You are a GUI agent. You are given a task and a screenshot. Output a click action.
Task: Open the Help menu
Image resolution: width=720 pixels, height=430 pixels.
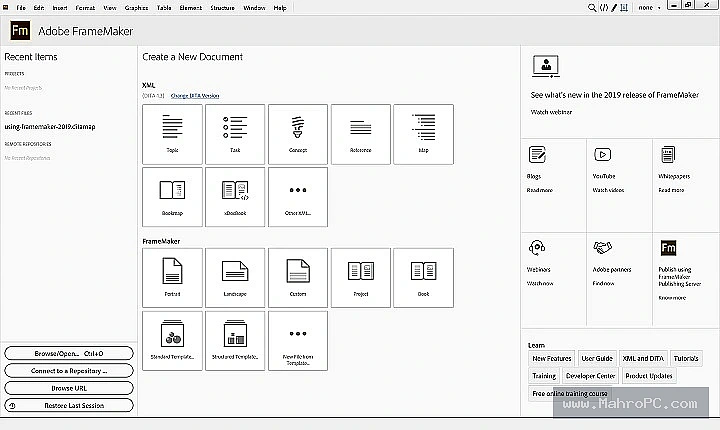pyautogui.click(x=280, y=8)
